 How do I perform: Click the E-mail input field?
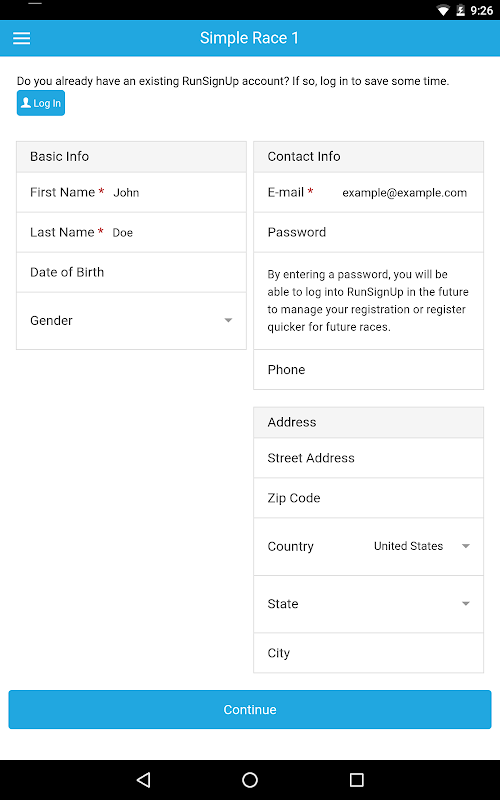(368, 192)
